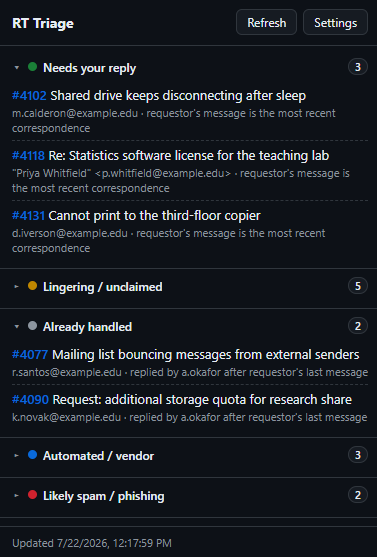This screenshot has width=377, height=557.
Task: Click the count badge 3 on Needs your reply
Action: [358, 67]
